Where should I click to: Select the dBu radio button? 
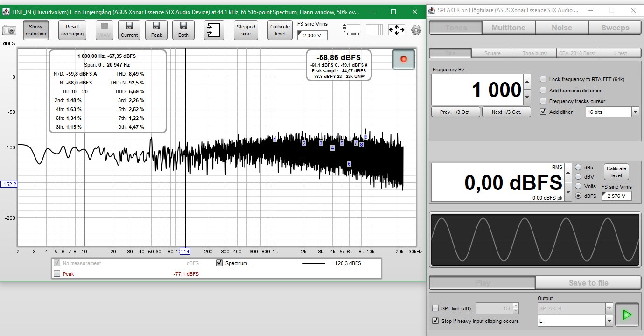point(578,167)
